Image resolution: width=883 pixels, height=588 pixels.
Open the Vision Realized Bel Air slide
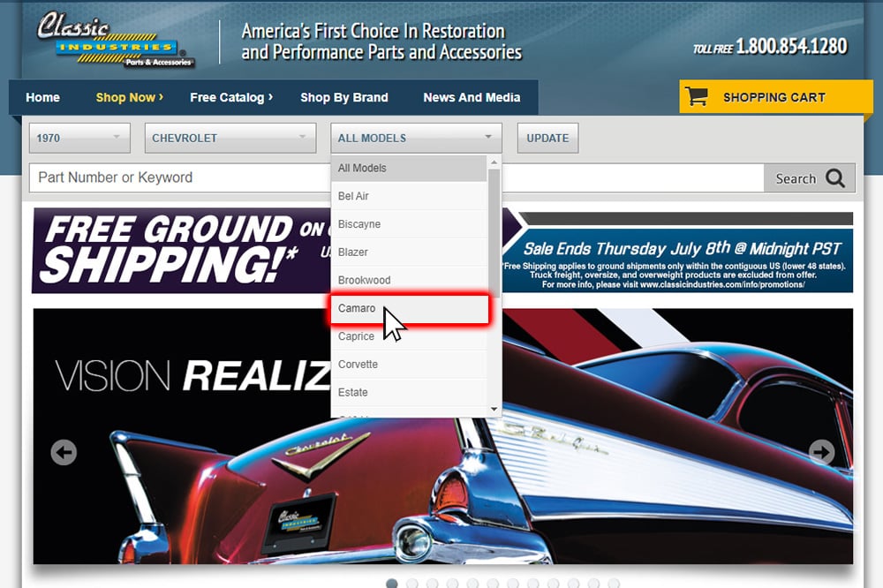(442, 436)
